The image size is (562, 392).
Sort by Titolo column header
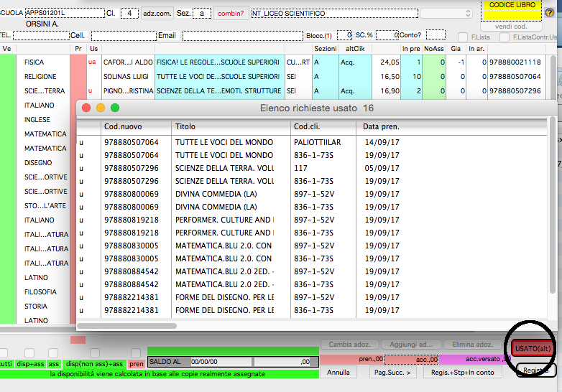(x=231, y=126)
